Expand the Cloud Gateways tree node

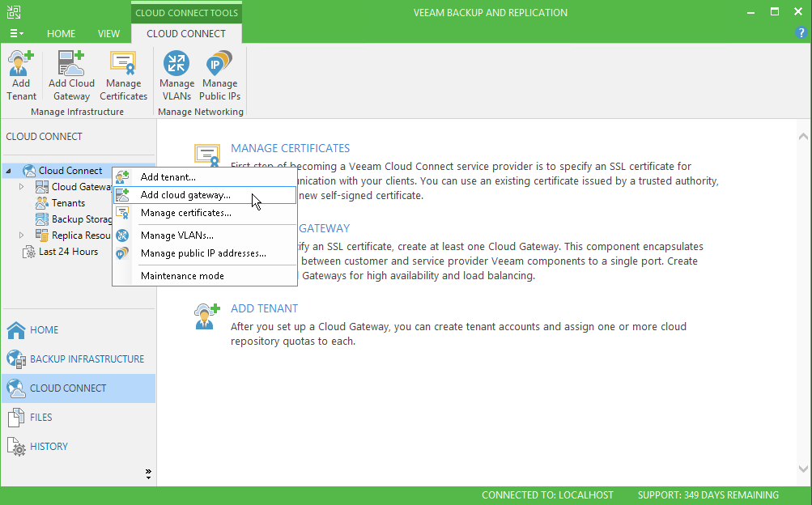click(x=21, y=187)
